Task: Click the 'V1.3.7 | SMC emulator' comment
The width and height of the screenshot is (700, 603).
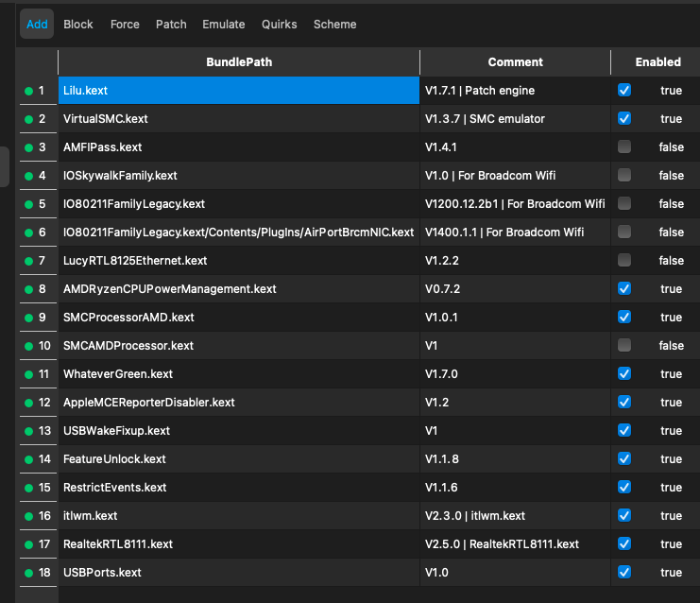Action: (515, 119)
